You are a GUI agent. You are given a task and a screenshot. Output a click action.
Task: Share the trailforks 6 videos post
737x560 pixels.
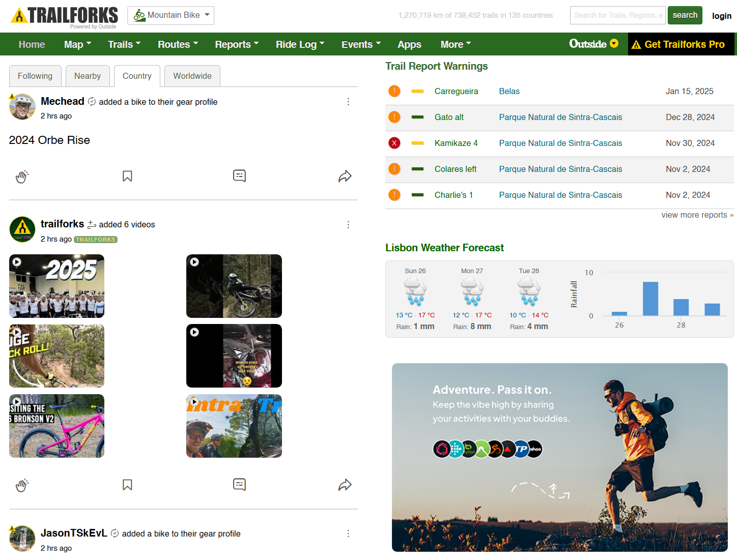(345, 485)
